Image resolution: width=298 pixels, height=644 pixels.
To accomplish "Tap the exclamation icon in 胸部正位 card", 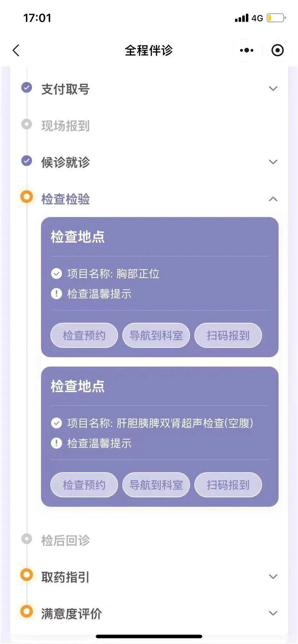I will click(57, 294).
